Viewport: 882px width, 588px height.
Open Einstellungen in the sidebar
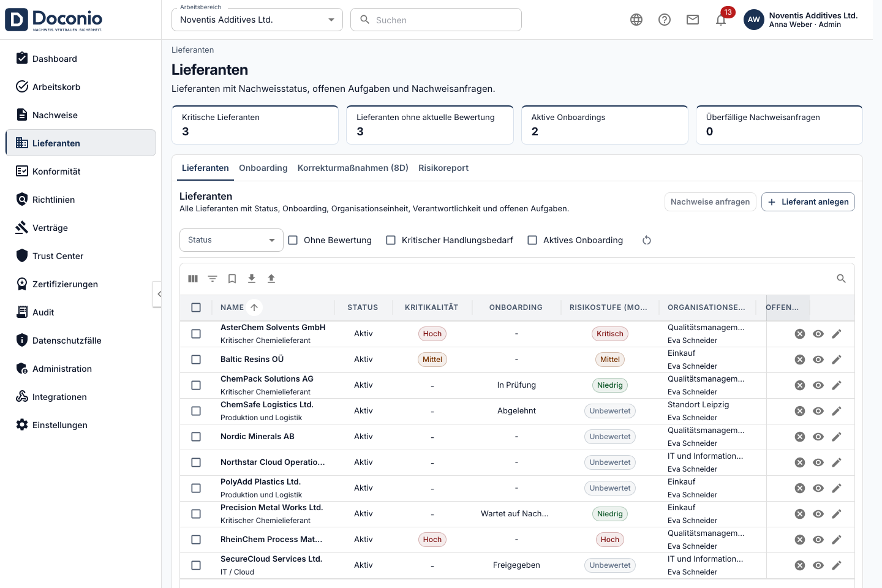81,425
